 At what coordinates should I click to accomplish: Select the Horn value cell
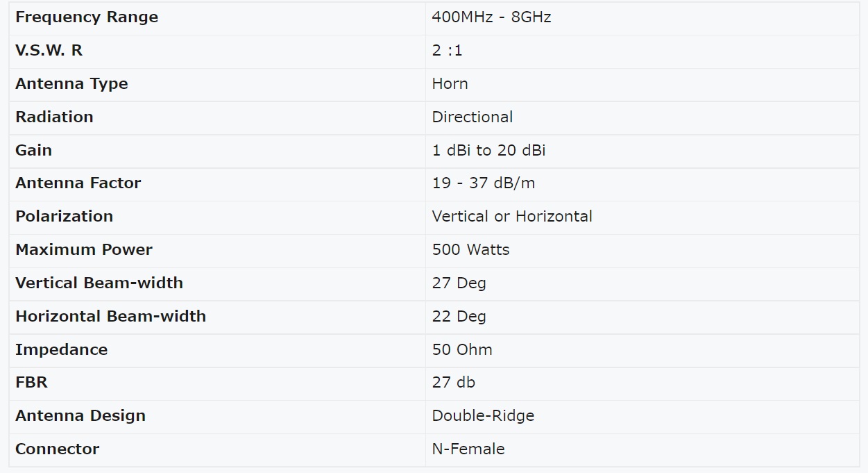[x=642, y=85]
